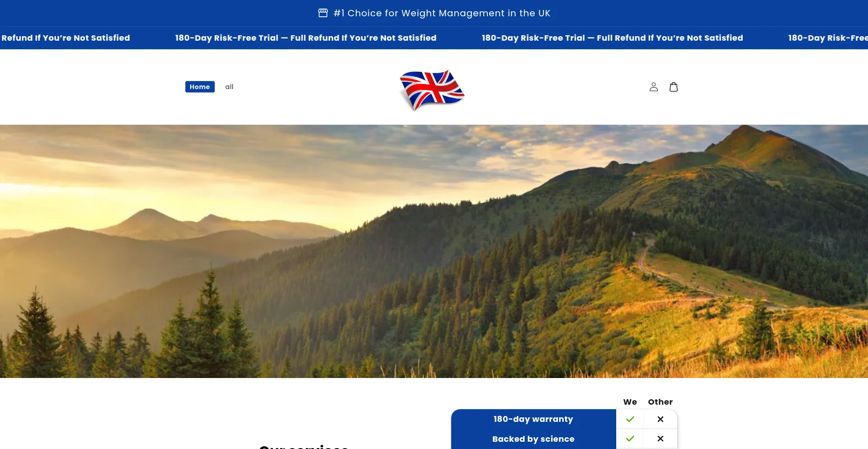The height and width of the screenshot is (449, 868).
Task: Click the Union Jack flag logo
Action: pyautogui.click(x=432, y=90)
